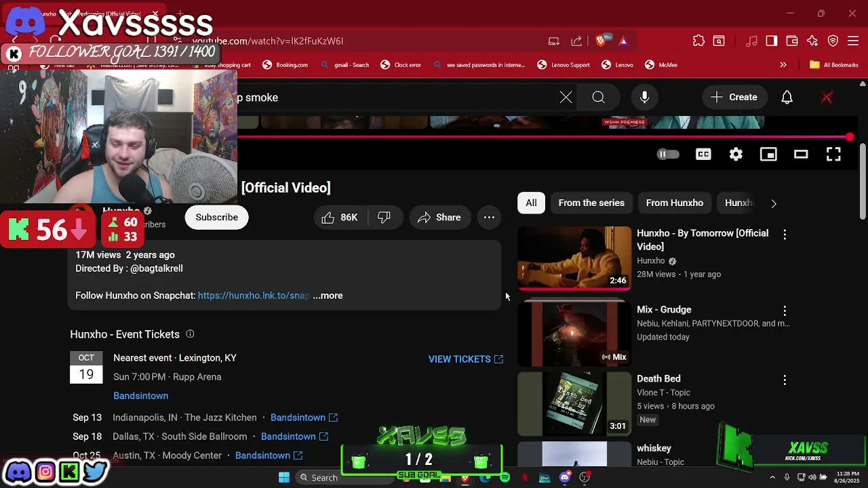Open the browser hamburger main menu
Viewport: 868px width, 488px height.
(853, 41)
